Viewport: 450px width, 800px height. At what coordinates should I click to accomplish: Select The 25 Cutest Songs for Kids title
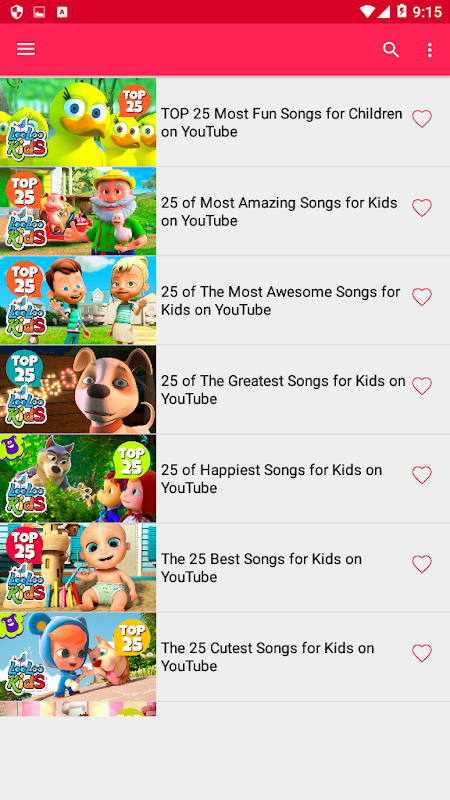click(267, 657)
